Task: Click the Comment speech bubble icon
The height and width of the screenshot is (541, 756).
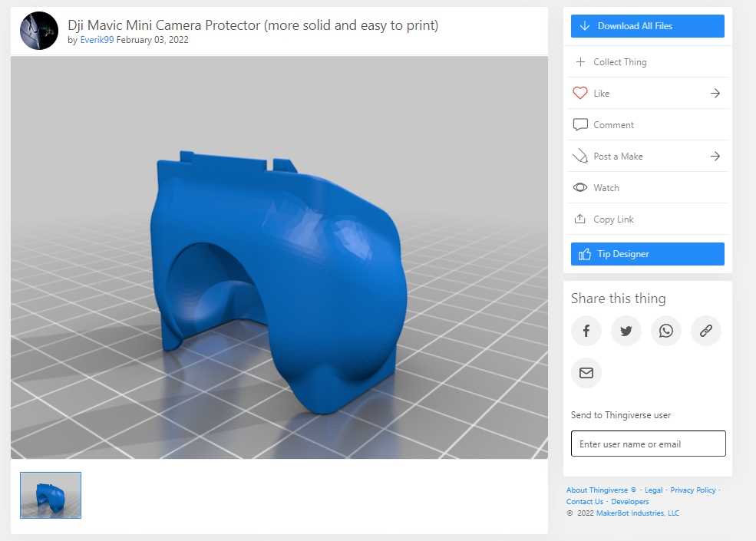Action: pyautogui.click(x=580, y=125)
